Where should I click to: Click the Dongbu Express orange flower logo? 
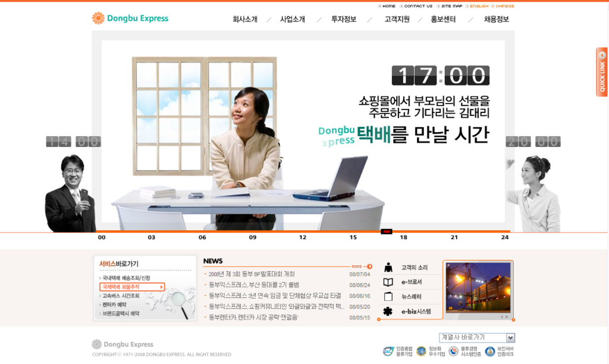coord(98,18)
